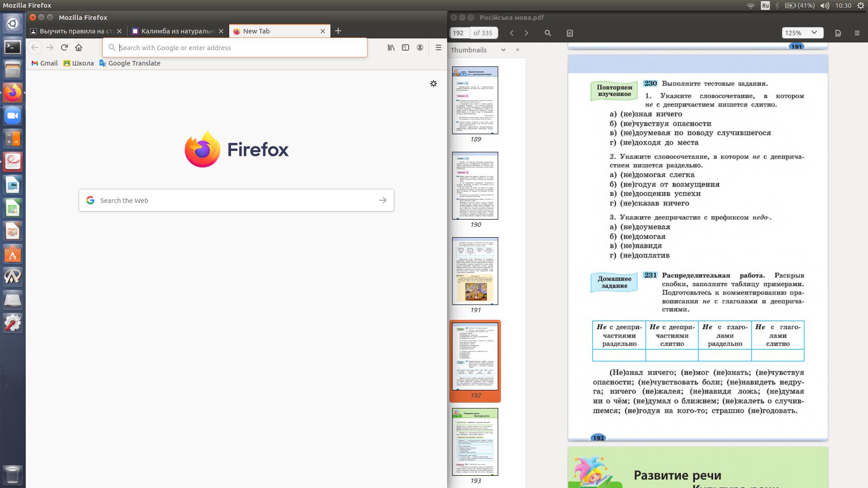
Task: Switch to Выучить правила tab
Action: click(75, 31)
